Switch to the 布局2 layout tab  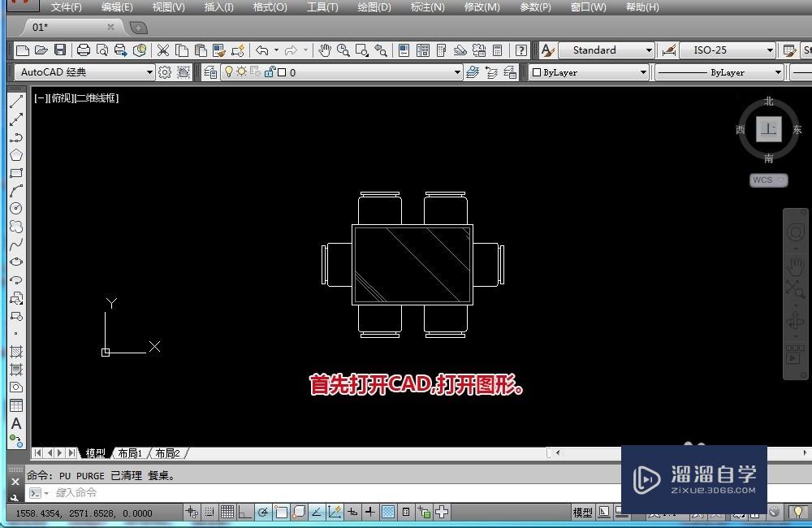pyautogui.click(x=167, y=453)
